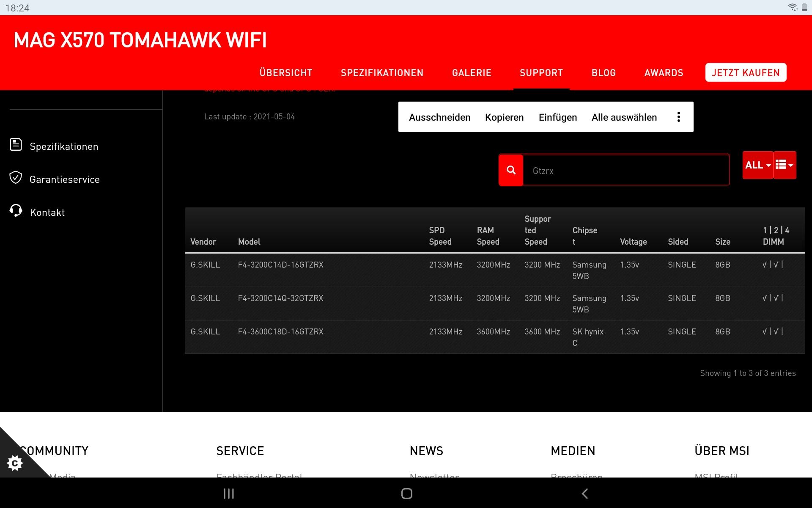Viewport: 812px width, 508px height.
Task: Sort table by Vendor column header
Action: click(203, 242)
